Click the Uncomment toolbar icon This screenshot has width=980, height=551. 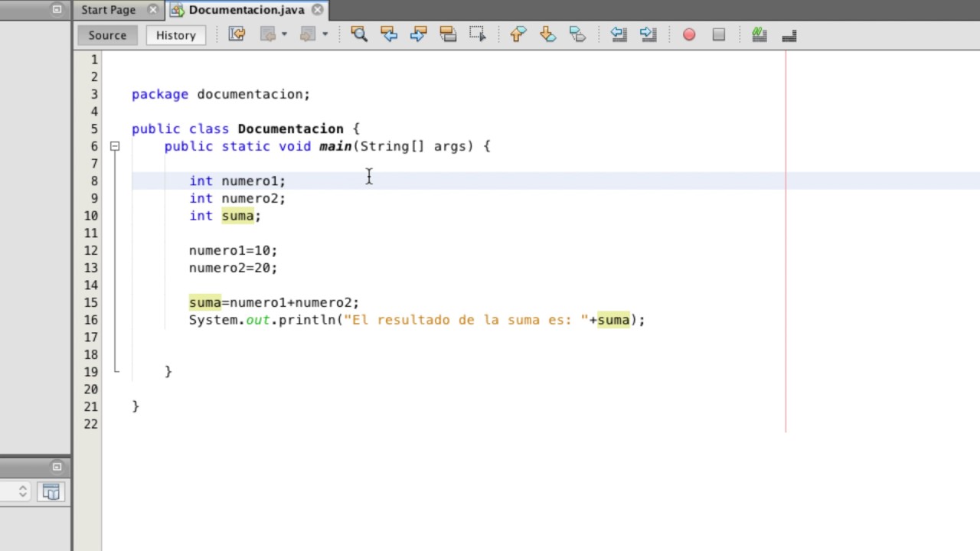789,34
